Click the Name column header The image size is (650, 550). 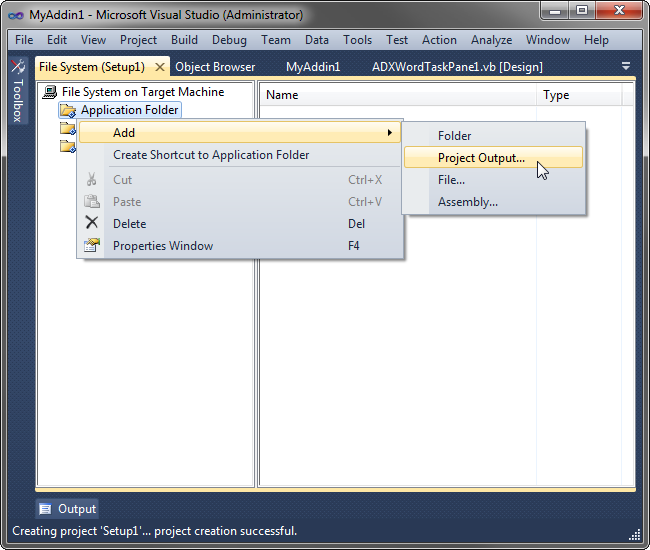[398, 95]
